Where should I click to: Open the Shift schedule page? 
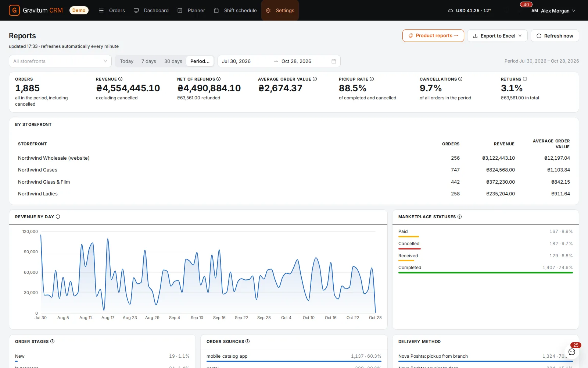click(235, 10)
